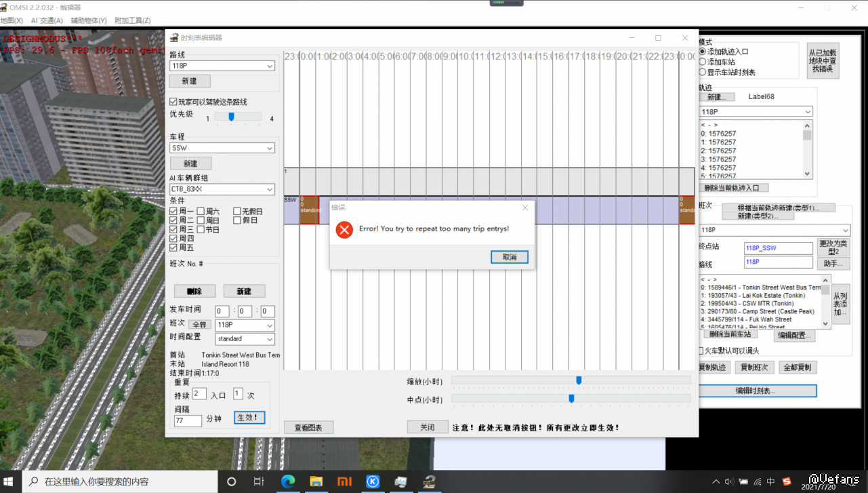Click the 间隔 interval field showing 77
The width and height of the screenshot is (868, 493).
(x=188, y=421)
